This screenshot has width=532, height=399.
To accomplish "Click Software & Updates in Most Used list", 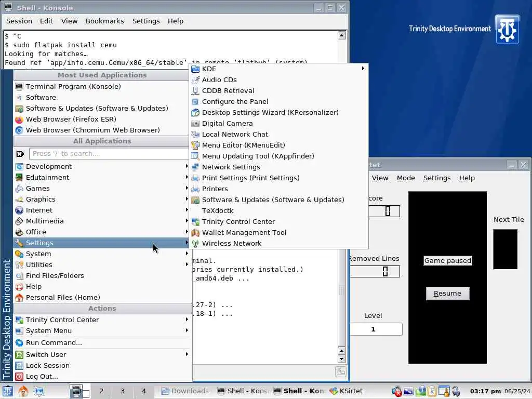I will tap(102, 108).
